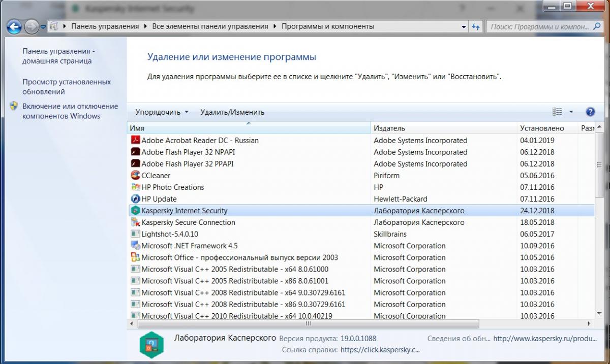Go back with the blue arrow button

click(x=14, y=26)
